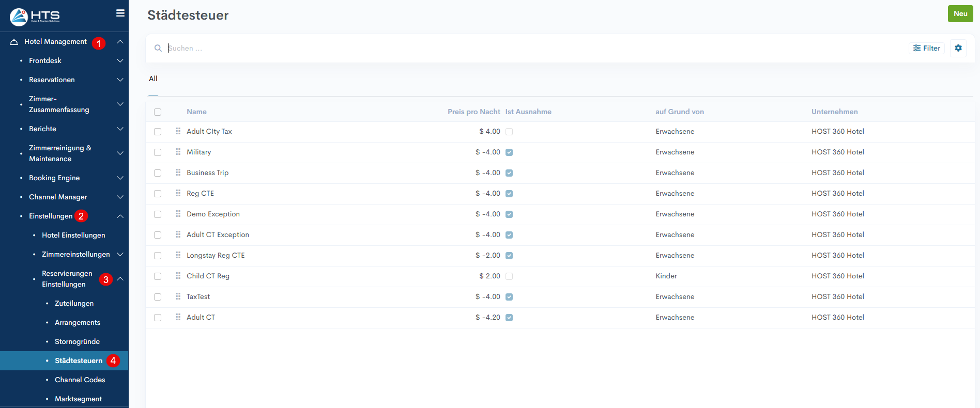Tick the select-all checkbox in table header
This screenshot has height=408, width=980.
pyautogui.click(x=158, y=112)
